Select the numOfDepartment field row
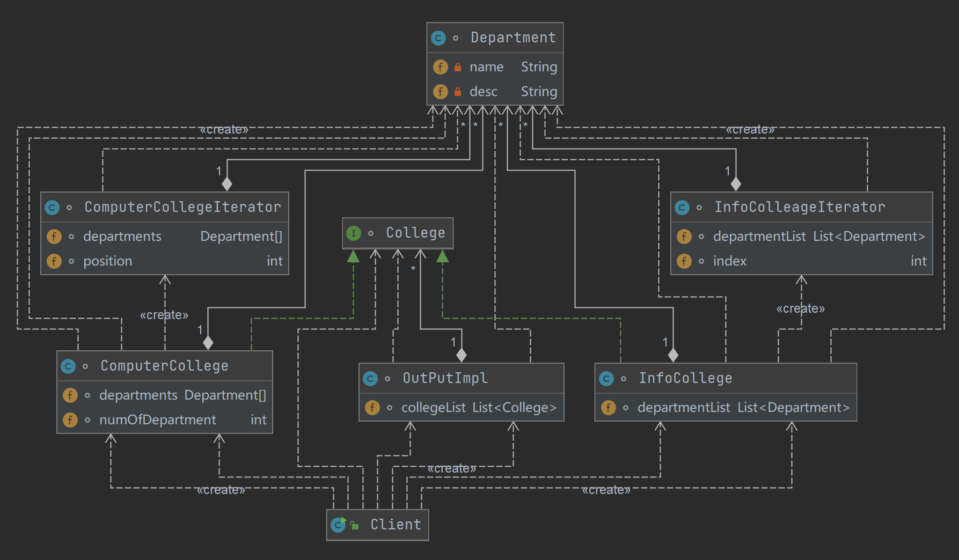This screenshot has width=959, height=560. click(157, 420)
